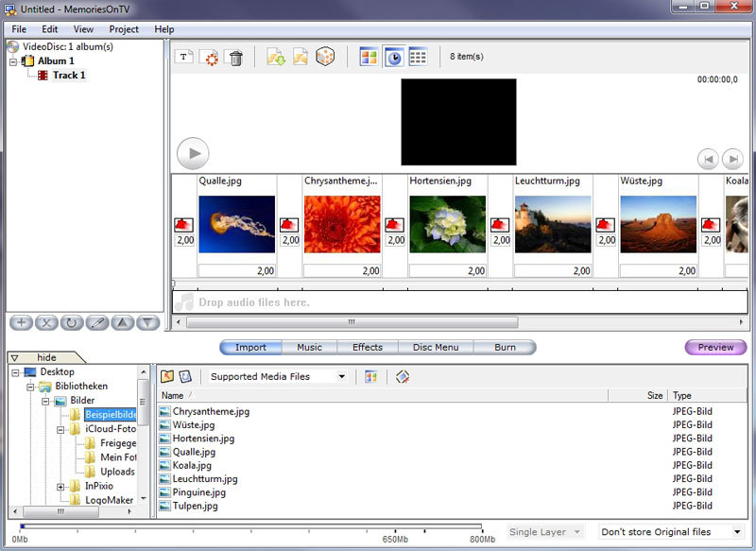Click the gear icon in slide toolbar
756x551 pixels.
point(211,58)
